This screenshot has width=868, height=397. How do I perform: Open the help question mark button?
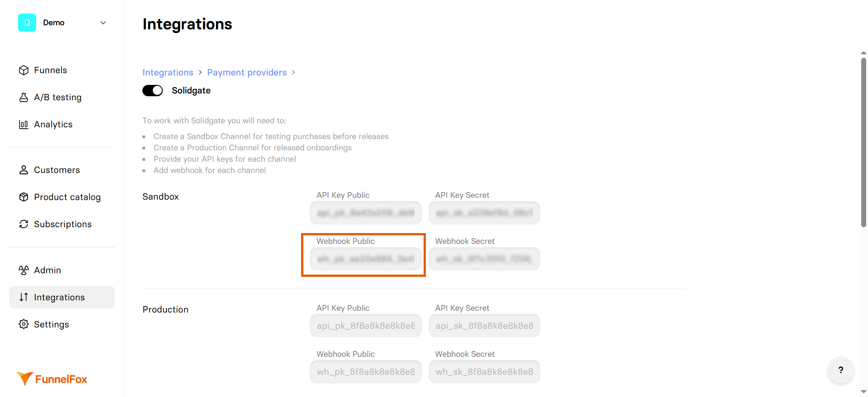tap(841, 370)
